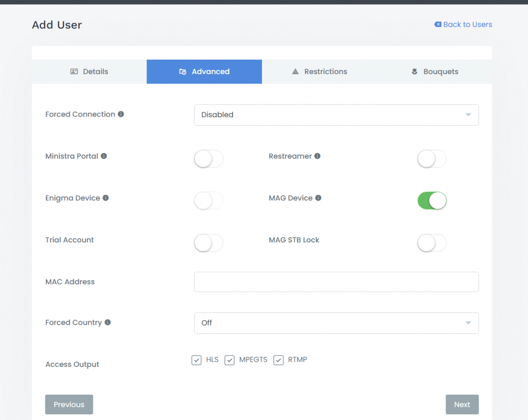Click the Restreamer info icon
Image resolution: width=528 pixels, height=420 pixels.
click(x=317, y=156)
